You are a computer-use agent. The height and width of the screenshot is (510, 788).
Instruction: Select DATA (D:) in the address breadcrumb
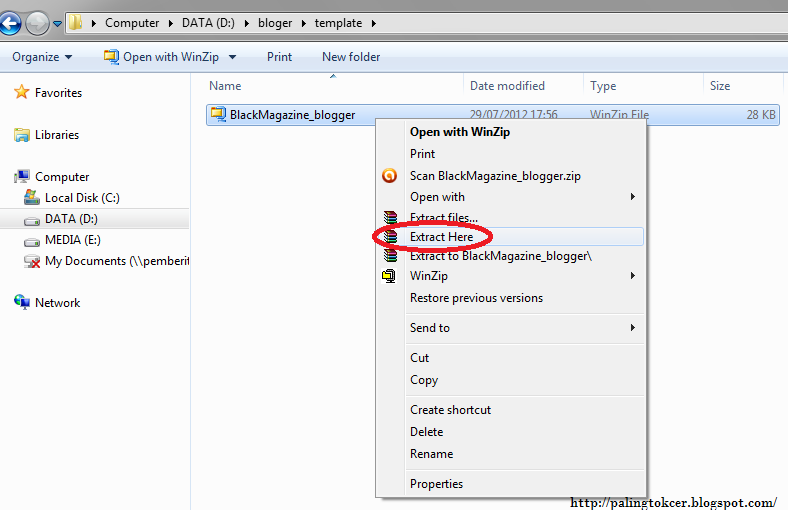(208, 23)
